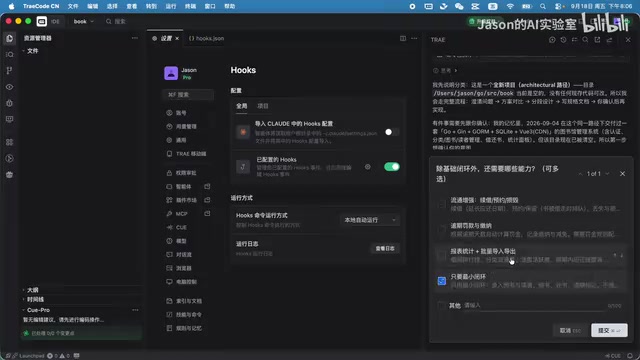Click the WeChat icon in macOS menu bar
The height and width of the screenshot is (360, 640).
pyautogui.click(x=459, y=7)
